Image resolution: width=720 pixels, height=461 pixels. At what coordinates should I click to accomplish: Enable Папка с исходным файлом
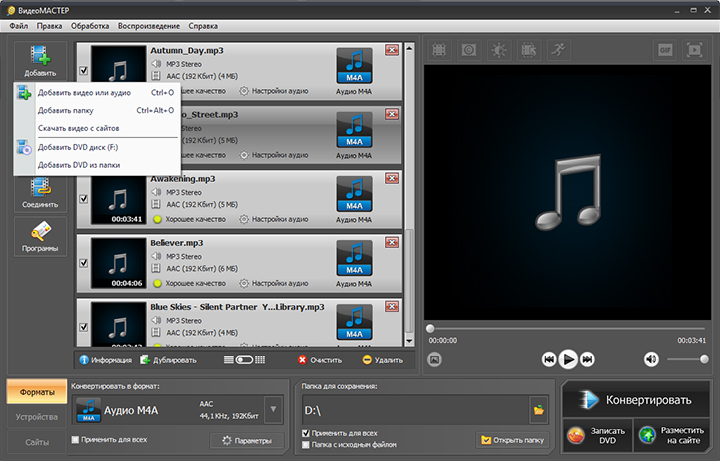pyautogui.click(x=306, y=444)
